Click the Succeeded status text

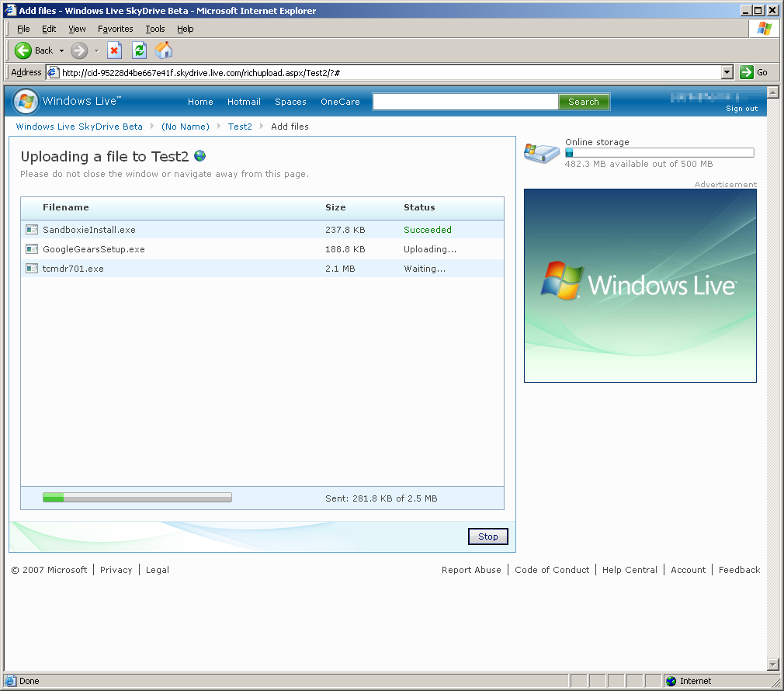coord(428,230)
